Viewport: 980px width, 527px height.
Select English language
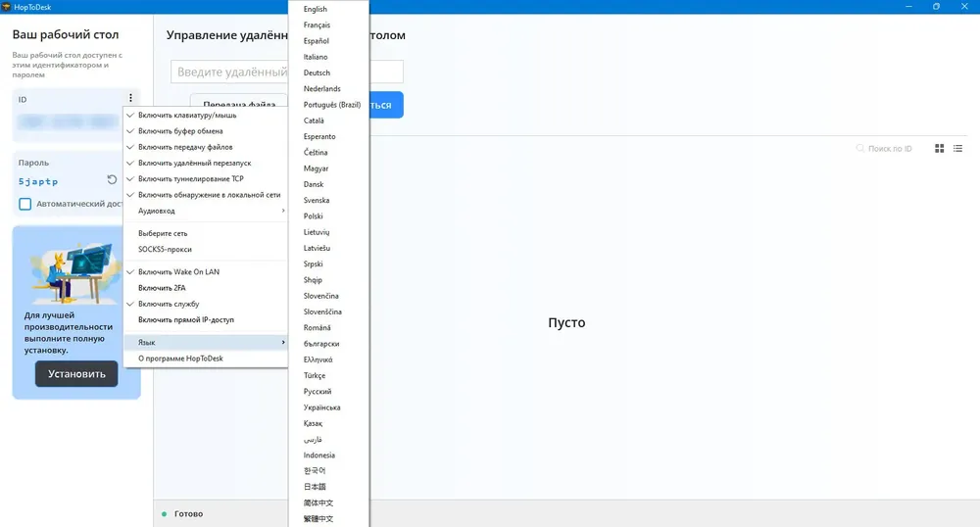(328, 9)
